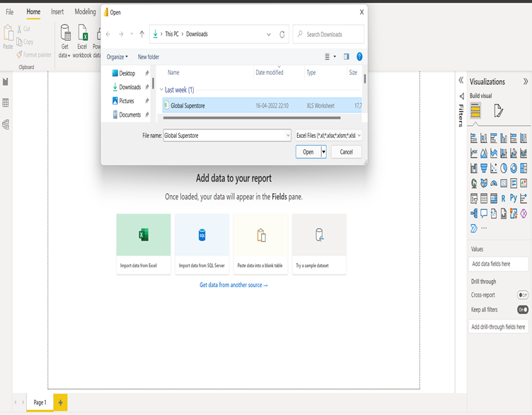Viewport: 532px width, 415px height.
Task: Open the address bar path dropdown
Action: [269, 34]
